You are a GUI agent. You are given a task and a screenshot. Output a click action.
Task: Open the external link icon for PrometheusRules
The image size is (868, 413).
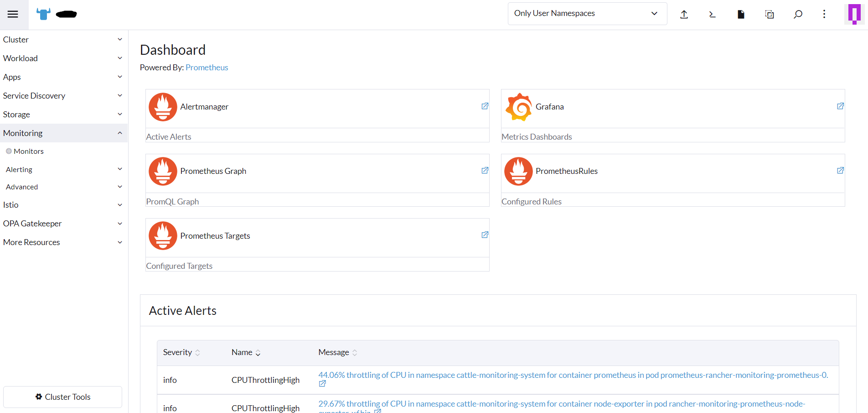pos(841,170)
